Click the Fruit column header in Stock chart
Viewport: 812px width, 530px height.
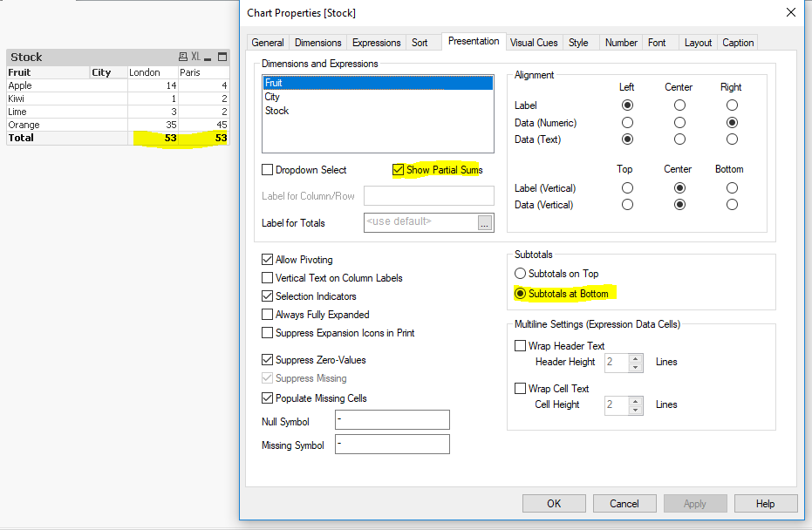48,72
